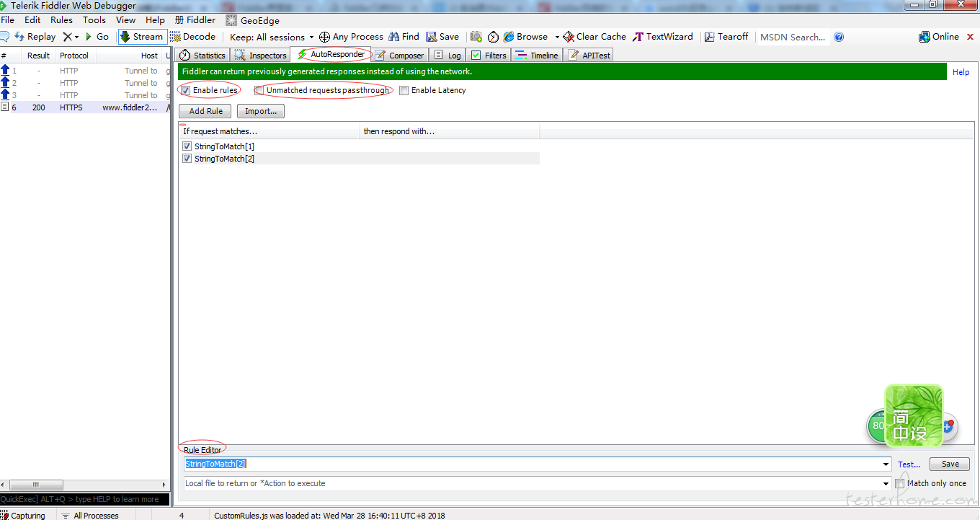980x520 pixels.
Task: Open the Help link on the green banner
Action: [x=961, y=72]
